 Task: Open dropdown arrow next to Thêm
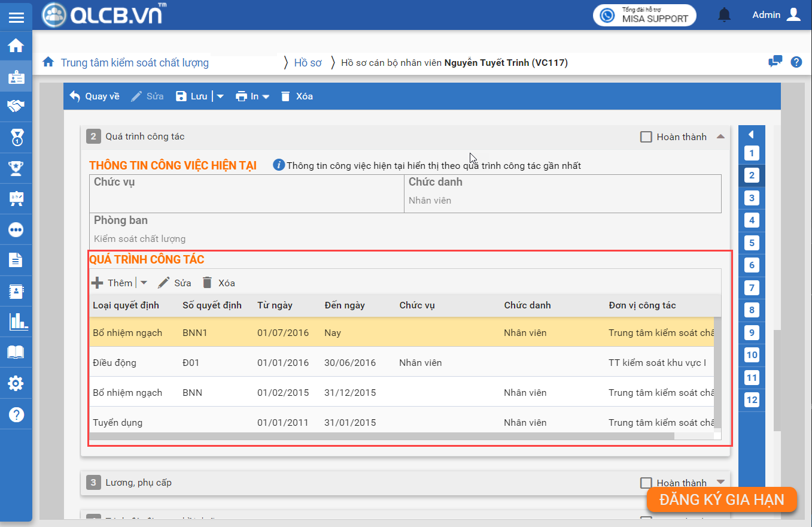tap(144, 283)
